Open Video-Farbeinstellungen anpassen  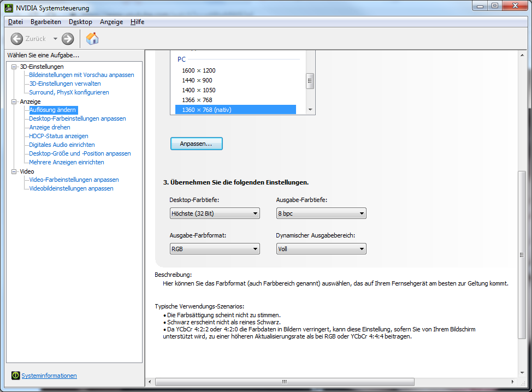pos(74,180)
